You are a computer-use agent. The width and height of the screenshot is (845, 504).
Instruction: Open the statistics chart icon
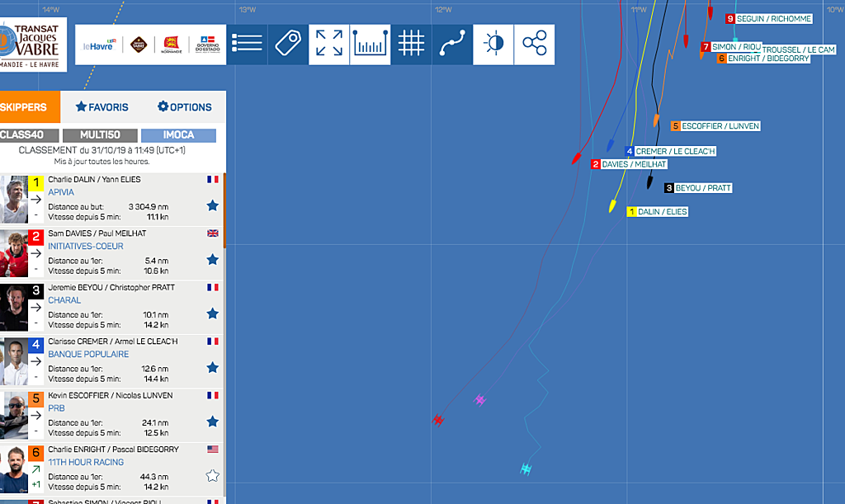[371, 45]
